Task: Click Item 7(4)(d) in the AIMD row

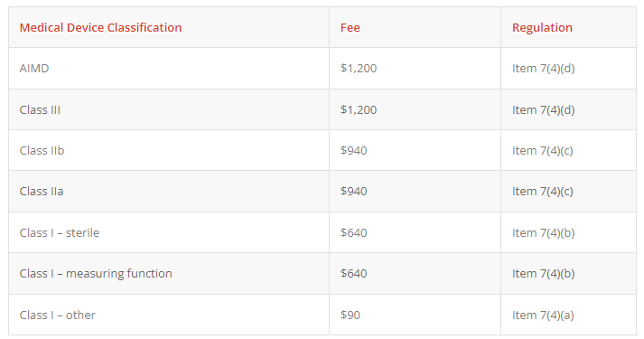Action: (x=544, y=68)
